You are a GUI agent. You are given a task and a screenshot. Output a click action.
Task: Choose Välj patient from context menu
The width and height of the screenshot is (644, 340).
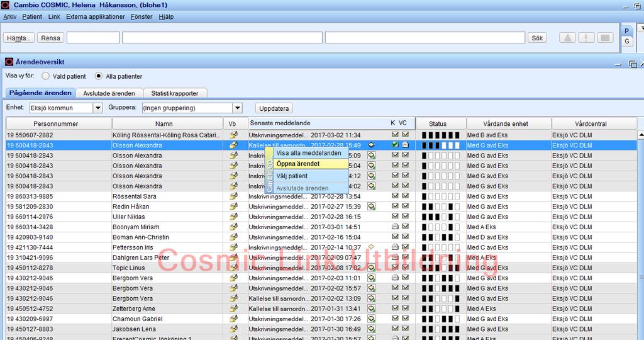[x=311, y=176]
